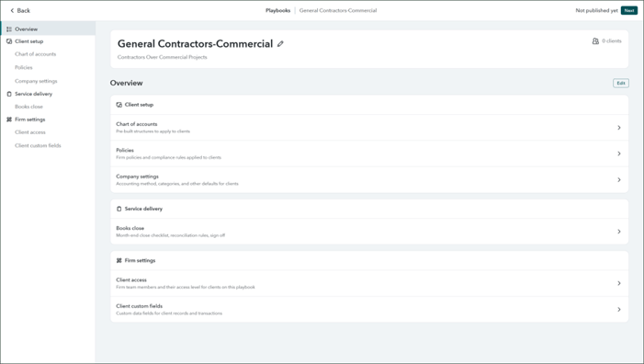Open Service delivery in the sidebar
Viewport: 644px width, 364px height.
(x=33, y=94)
